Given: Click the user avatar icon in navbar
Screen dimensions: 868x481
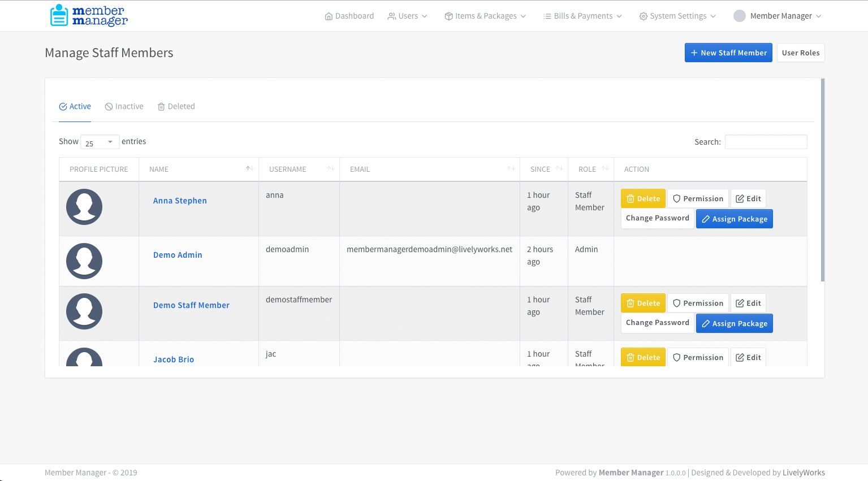Looking at the screenshot, I should tap(739, 16).
